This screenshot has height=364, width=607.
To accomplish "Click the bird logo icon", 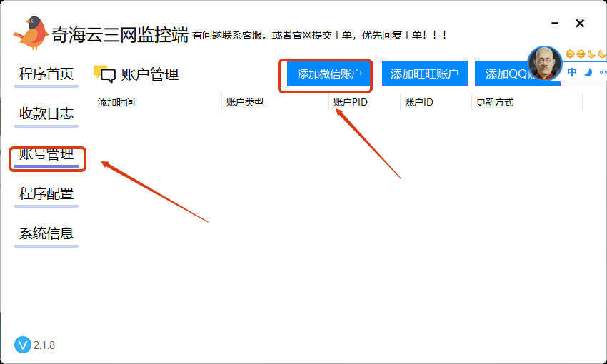I will point(31,32).
